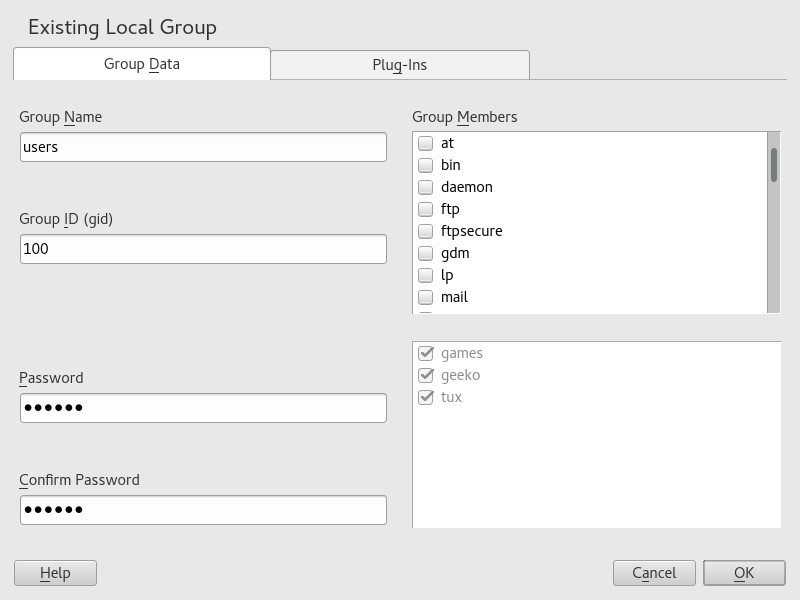This screenshot has width=800, height=600.
Task: Select the Group Data tab
Action: click(142, 64)
